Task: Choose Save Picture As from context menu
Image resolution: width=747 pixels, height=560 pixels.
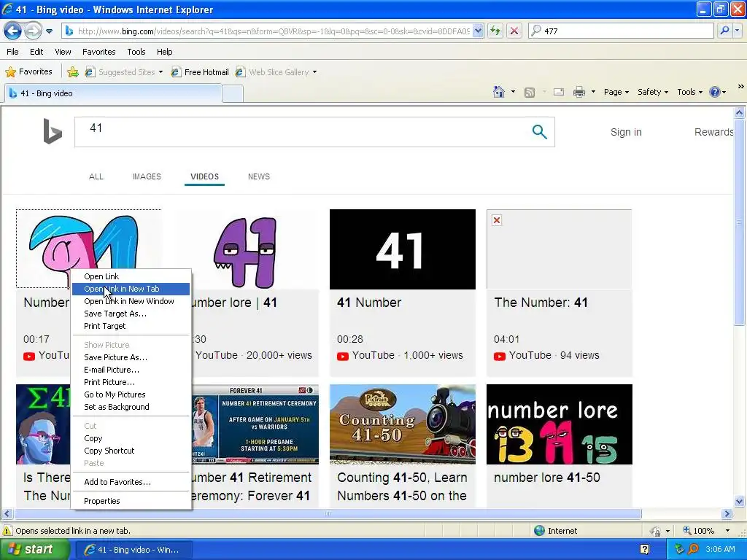Action: tap(131, 357)
